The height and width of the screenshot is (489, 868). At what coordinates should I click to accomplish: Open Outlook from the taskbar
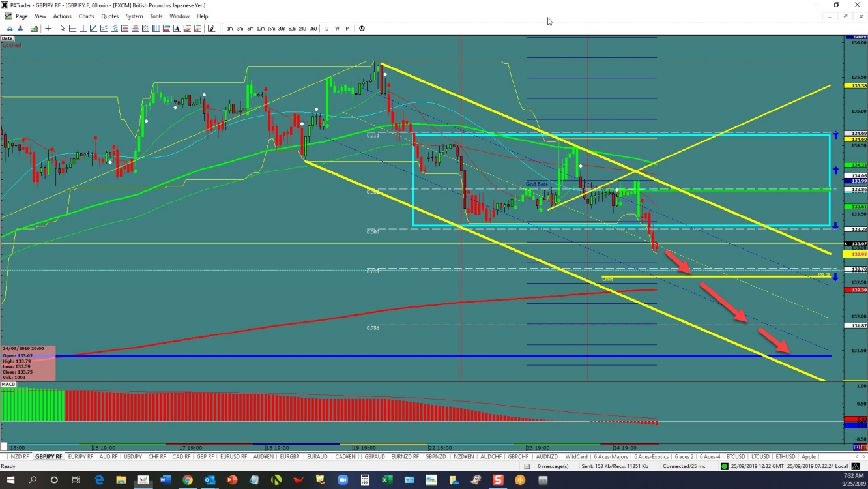pyautogui.click(x=210, y=480)
